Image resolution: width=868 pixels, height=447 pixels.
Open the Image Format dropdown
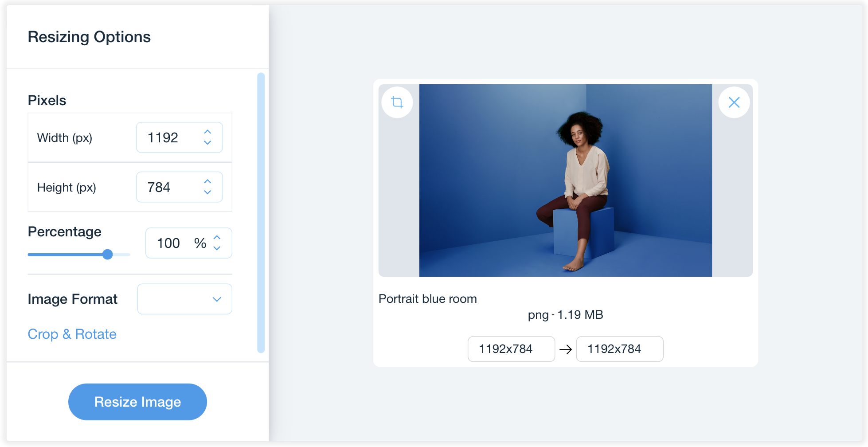point(184,299)
